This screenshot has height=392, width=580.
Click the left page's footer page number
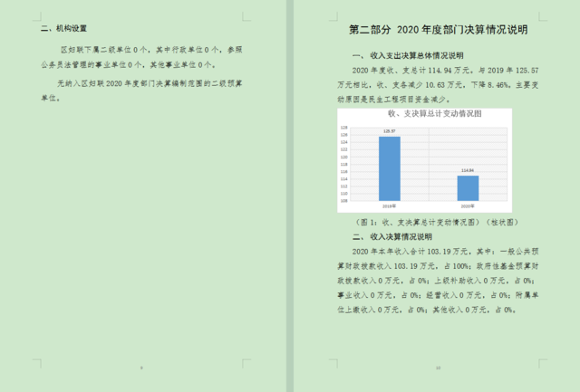(x=141, y=368)
